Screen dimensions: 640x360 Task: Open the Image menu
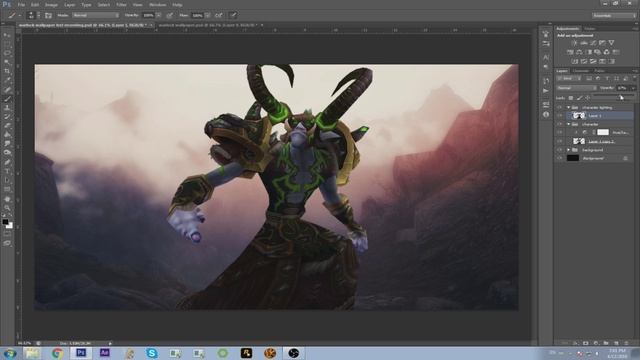point(51,5)
